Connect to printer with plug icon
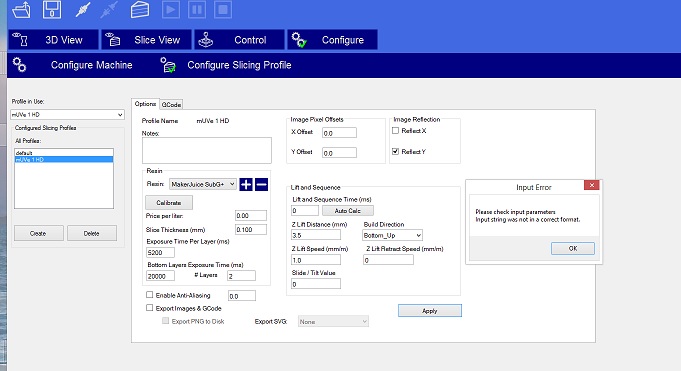The image size is (681, 371). [x=83, y=10]
